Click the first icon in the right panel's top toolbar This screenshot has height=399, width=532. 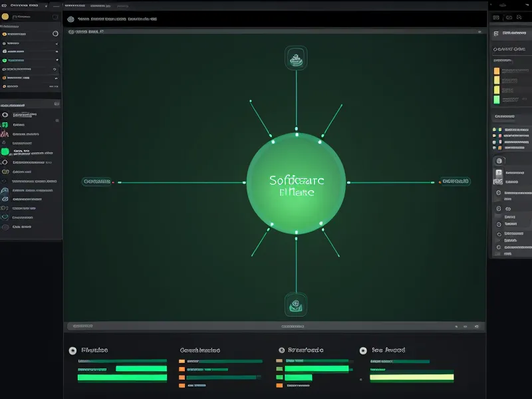496,17
